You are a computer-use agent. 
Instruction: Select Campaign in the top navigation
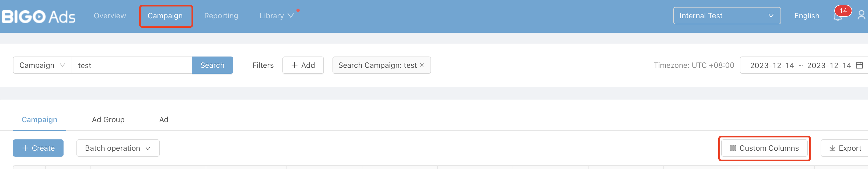pyautogui.click(x=165, y=16)
